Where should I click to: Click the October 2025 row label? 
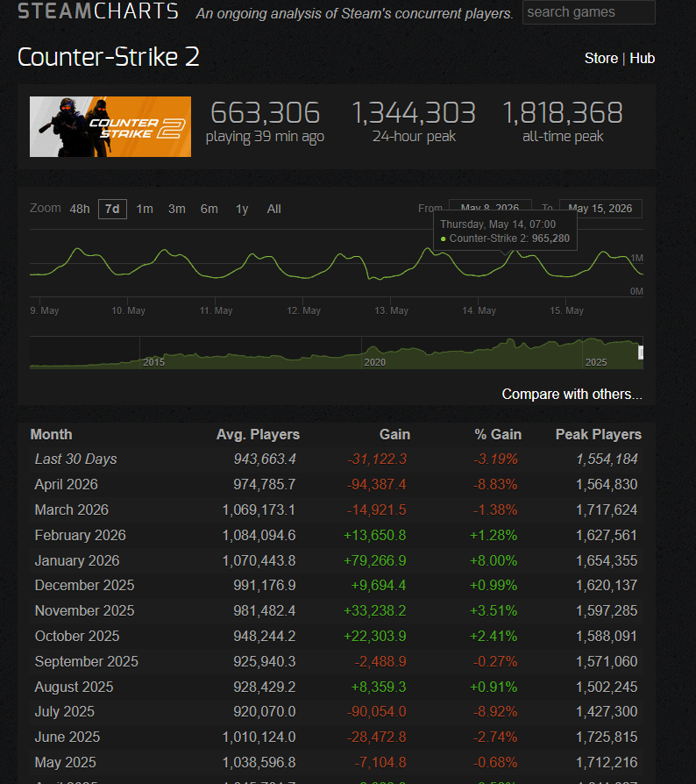[x=77, y=637]
